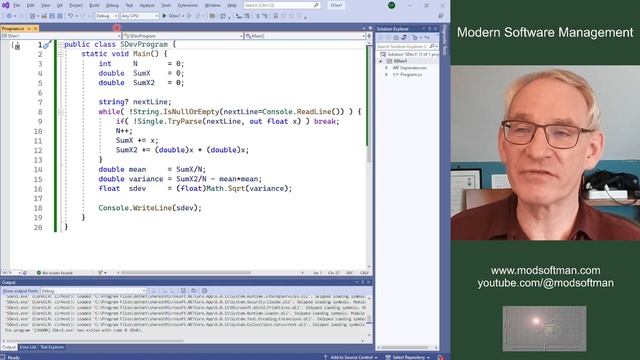
Task: Click the bookmark icon in toolbar
Action: (276, 16)
